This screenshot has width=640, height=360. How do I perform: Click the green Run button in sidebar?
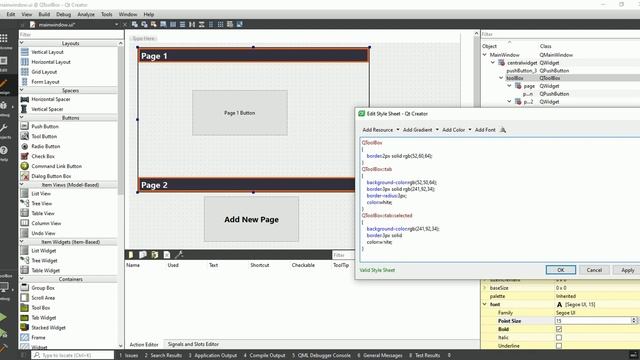tap(3, 317)
